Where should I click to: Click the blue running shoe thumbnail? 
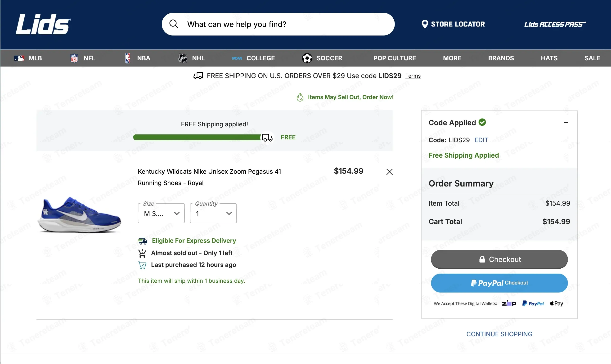click(x=79, y=214)
